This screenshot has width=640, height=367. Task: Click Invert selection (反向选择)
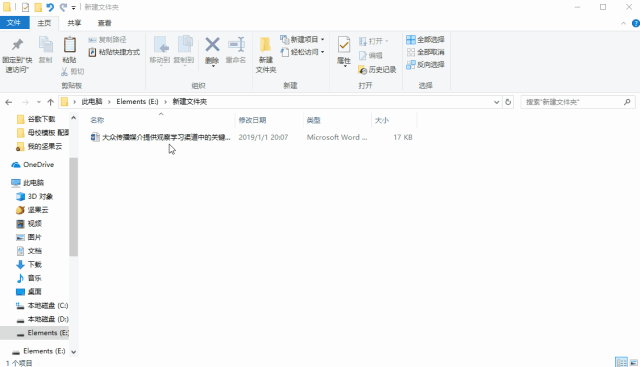425,65
